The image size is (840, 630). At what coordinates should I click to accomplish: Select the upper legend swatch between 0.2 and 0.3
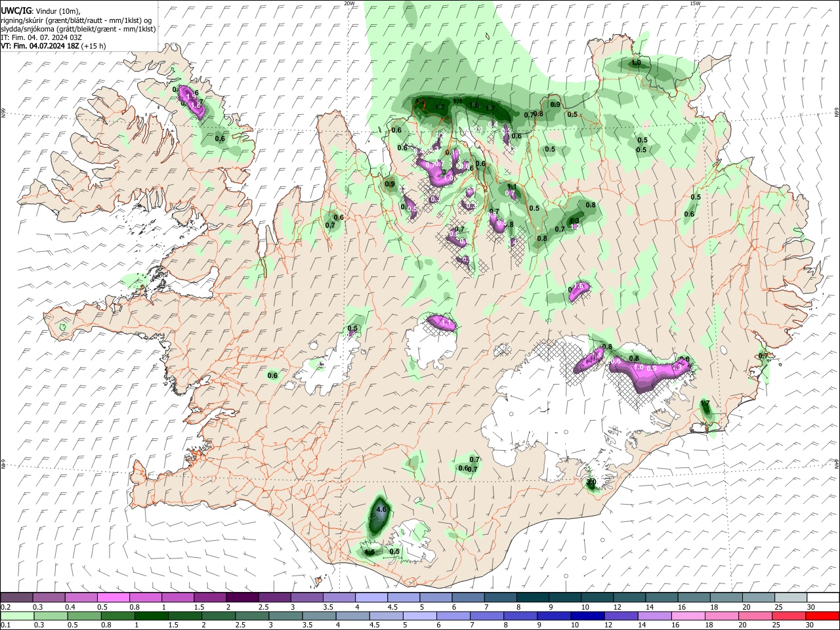pyautogui.click(x=16, y=597)
